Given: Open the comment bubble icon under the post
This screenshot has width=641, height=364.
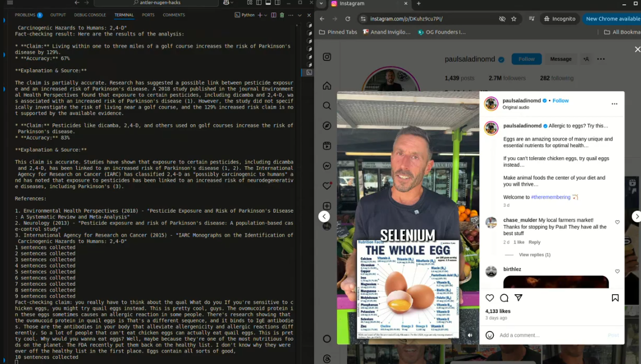Looking at the screenshot, I should coord(504,298).
